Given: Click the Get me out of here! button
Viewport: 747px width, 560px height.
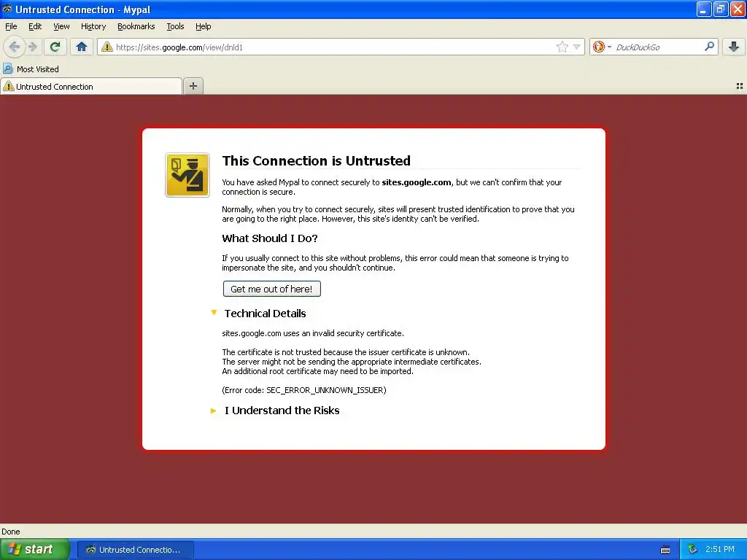Looking at the screenshot, I should click(x=271, y=289).
